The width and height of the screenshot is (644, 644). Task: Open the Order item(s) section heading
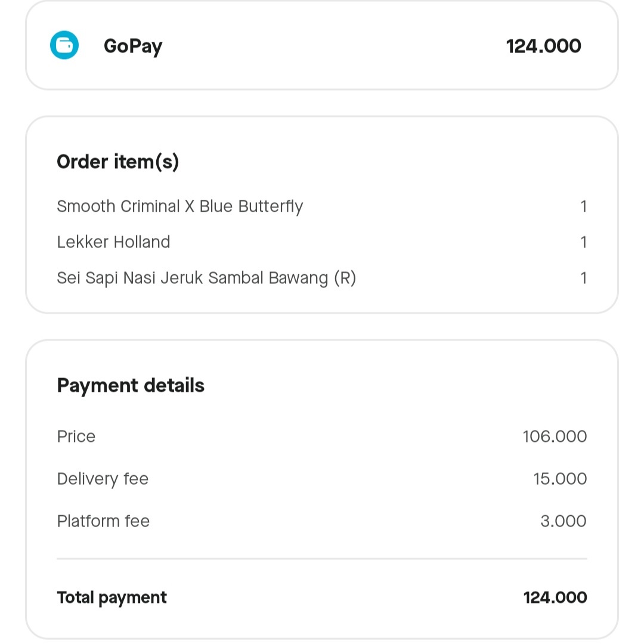click(118, 162)
